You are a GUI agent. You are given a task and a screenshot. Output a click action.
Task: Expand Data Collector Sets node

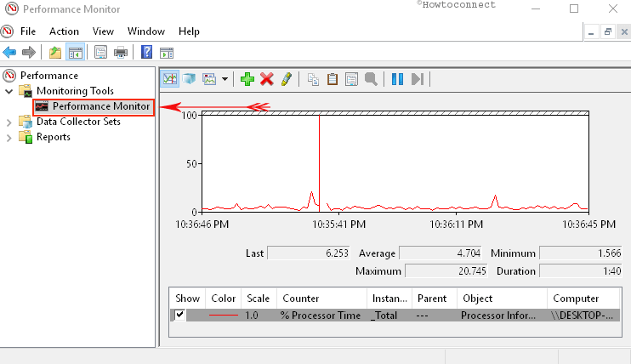pyautogui.click(x=9, y=122)
